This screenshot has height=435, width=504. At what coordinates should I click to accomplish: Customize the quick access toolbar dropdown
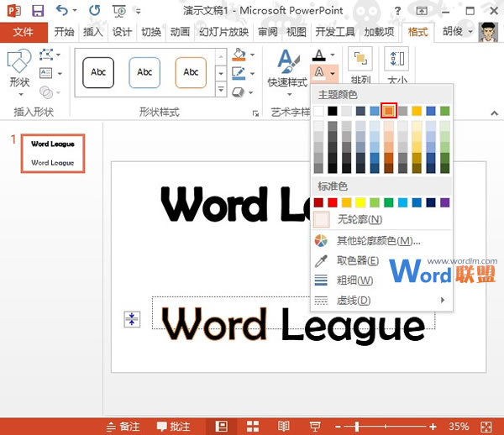[139, 12]
